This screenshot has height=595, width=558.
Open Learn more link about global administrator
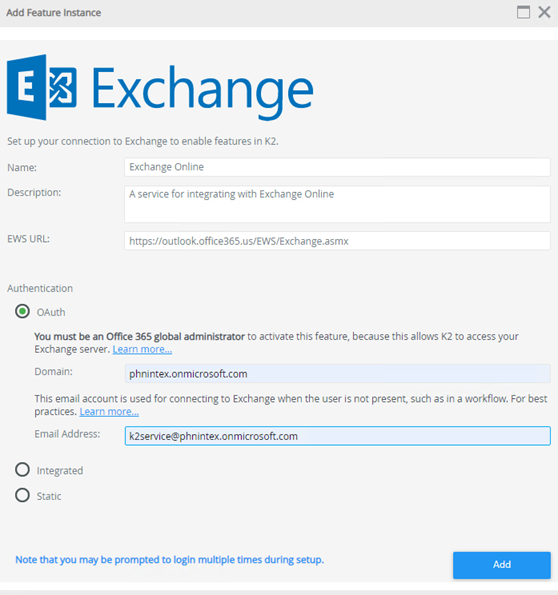142,349
